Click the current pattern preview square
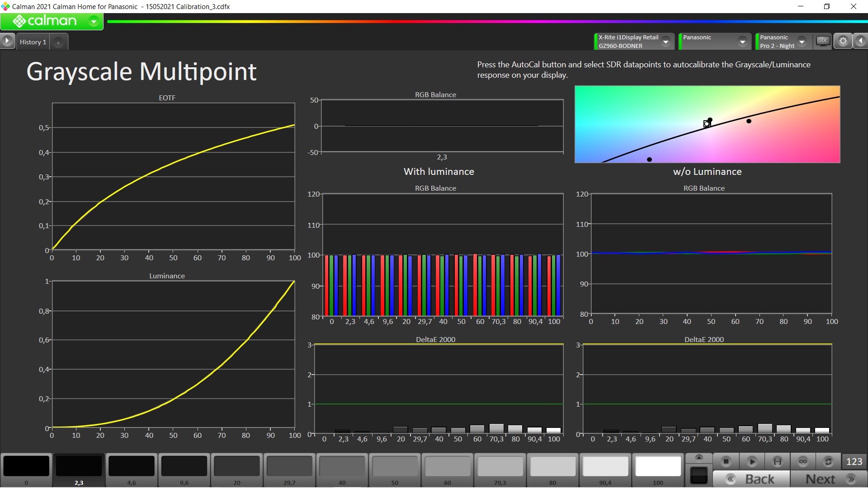Screen dimensions: 868x488 pyautogui.click(x=699, y=476)
